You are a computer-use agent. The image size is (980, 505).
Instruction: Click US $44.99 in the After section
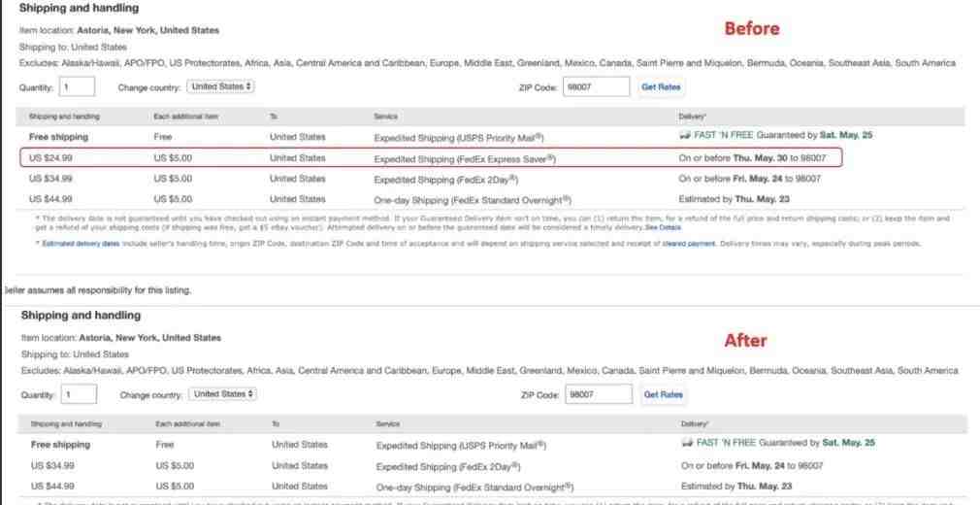(52, 486)
